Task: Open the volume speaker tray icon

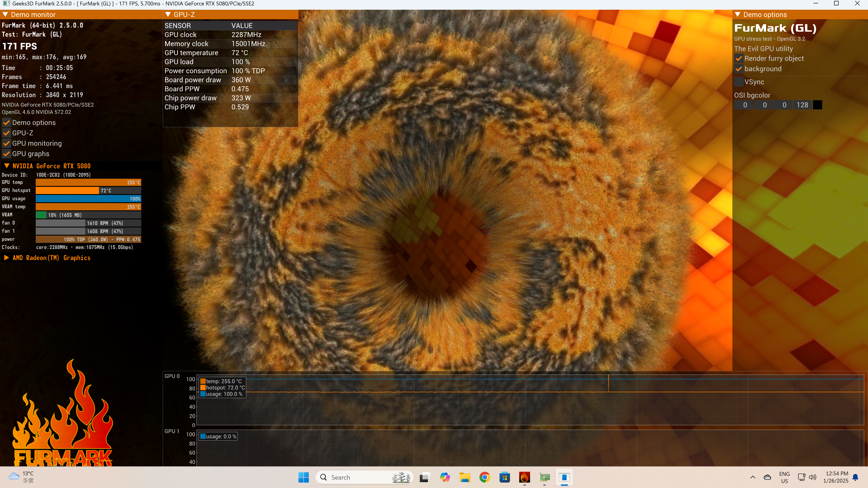Action: point(812,477)
